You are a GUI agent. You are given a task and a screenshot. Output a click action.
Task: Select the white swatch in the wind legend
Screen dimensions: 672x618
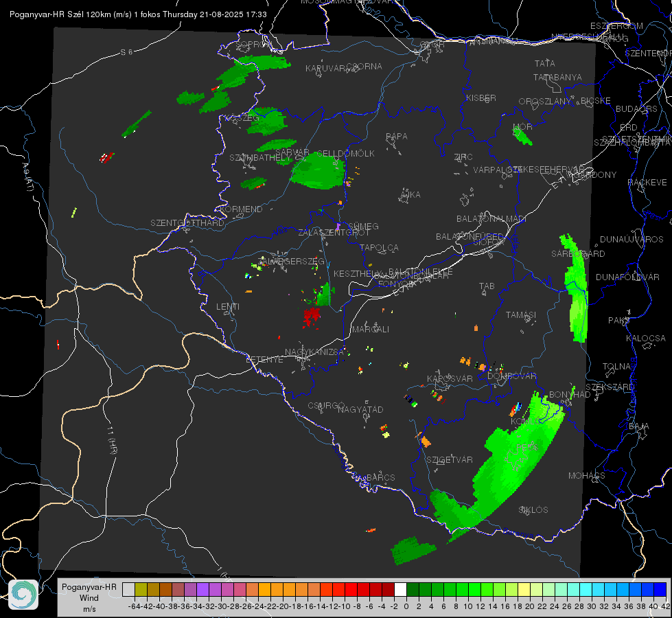point(400,589)
